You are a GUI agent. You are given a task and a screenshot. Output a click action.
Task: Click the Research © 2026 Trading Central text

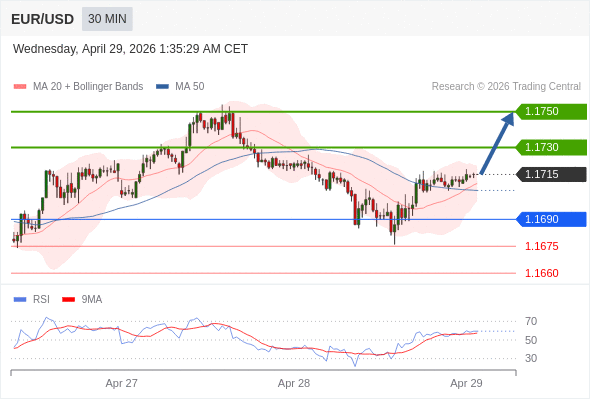point(506,87)
